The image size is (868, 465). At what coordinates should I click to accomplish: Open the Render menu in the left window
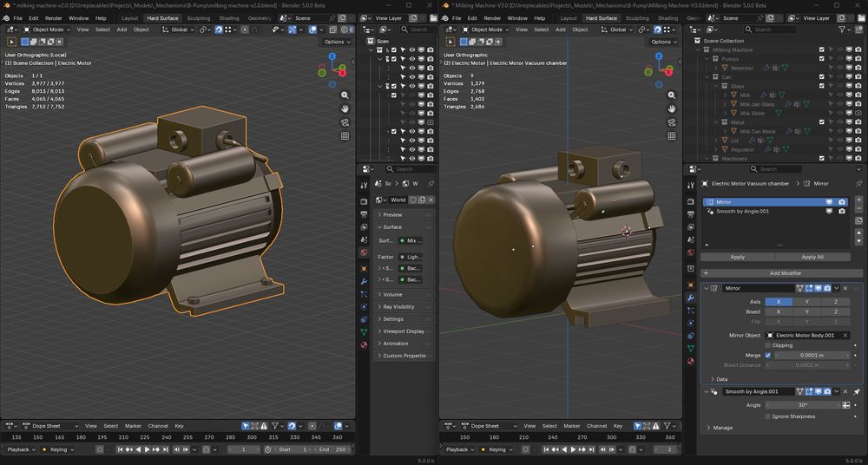coord(54,17)
